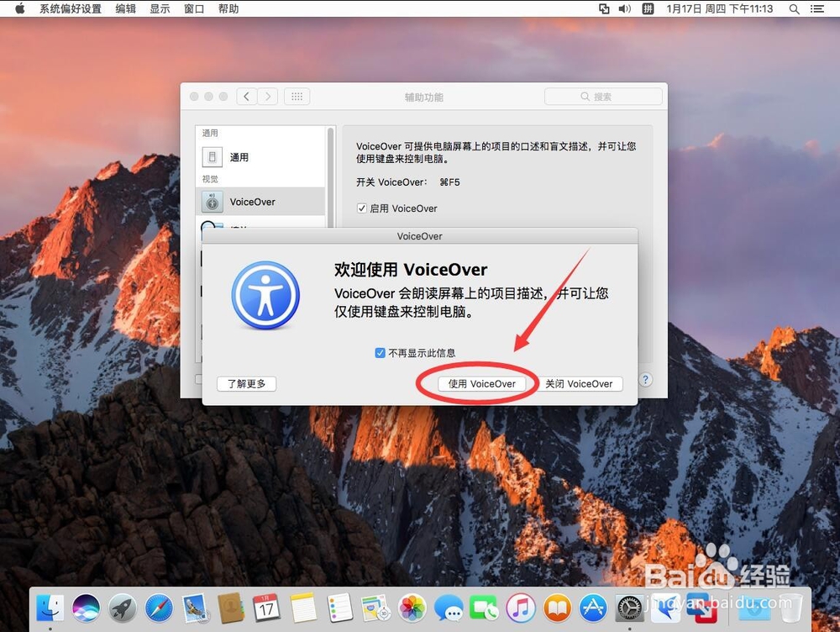Open Contacts book icon in Dock
Image resolution: width=840 pixels, height=632 pixels.
[231, 608]
